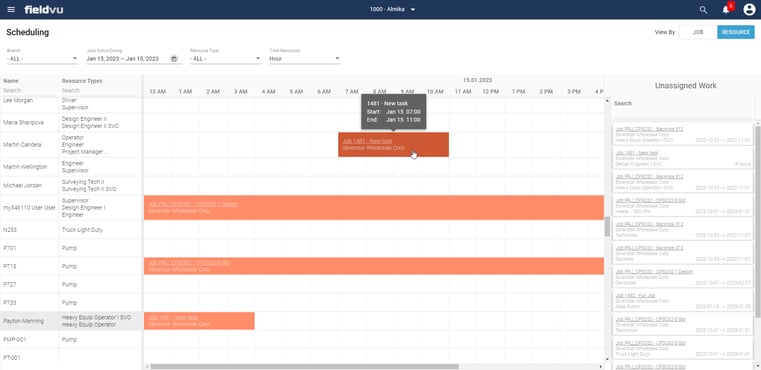Expand the Branch dropdown

42,58
